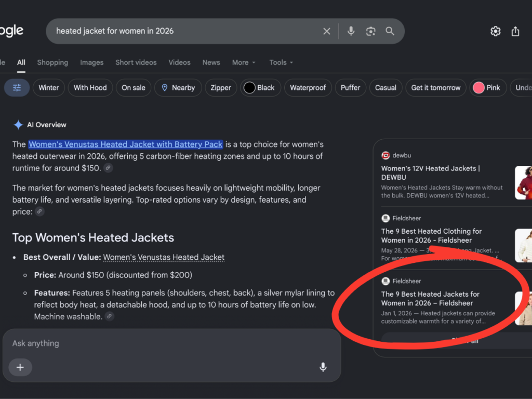The height and width of the screenshot is (399, 532).
Task: Switch to the Short videos tab
Action: pos(136,62)
